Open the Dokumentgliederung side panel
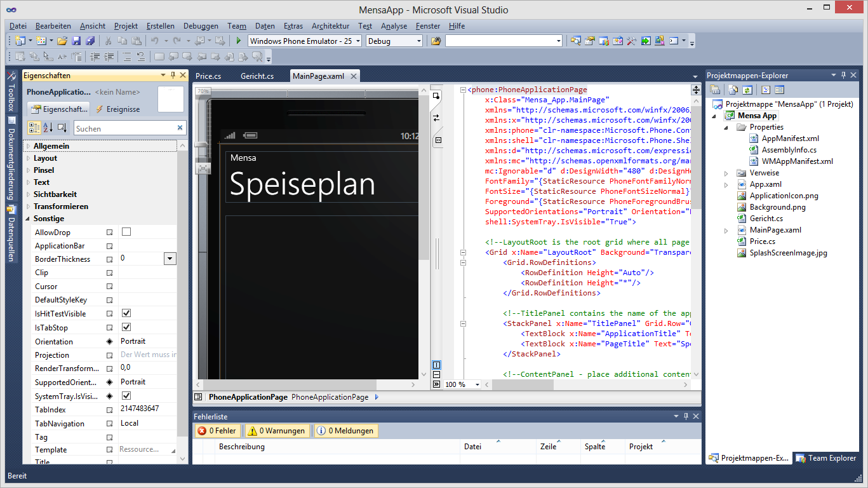Viewport: 868px width, 488px height. point(11,159)
